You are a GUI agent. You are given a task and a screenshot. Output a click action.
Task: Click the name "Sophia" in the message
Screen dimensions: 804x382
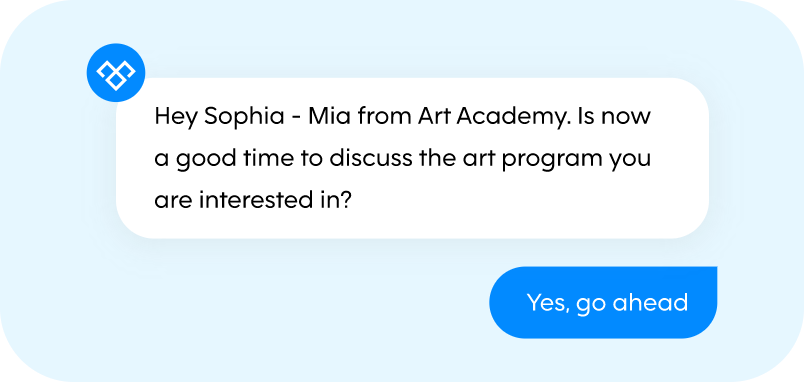tap(244, 117)
